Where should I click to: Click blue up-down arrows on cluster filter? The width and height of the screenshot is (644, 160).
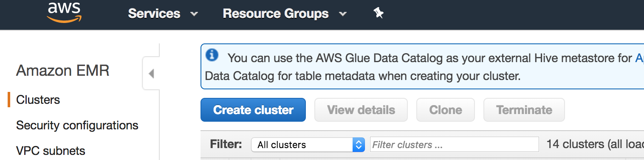tap(359, 145)
